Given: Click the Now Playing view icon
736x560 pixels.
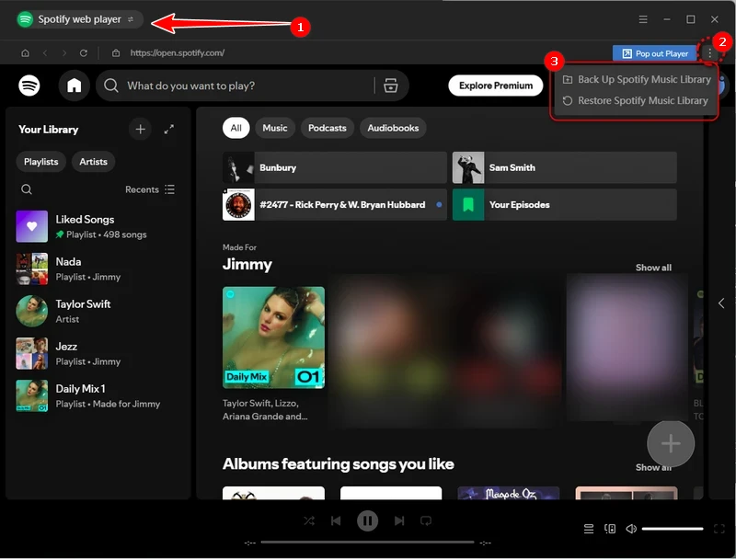Looking at the screenshot, I should [610, 529].
